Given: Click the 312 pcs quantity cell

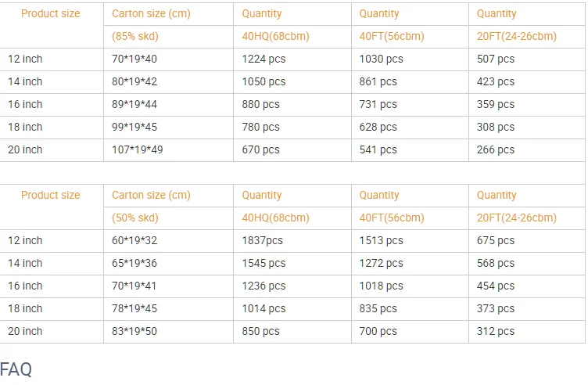Looking at the screenshot, I should (x=496, y=331).
